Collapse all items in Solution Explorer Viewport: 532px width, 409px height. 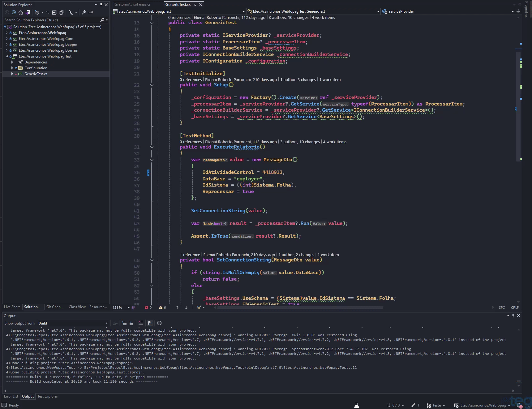(54, 12)
